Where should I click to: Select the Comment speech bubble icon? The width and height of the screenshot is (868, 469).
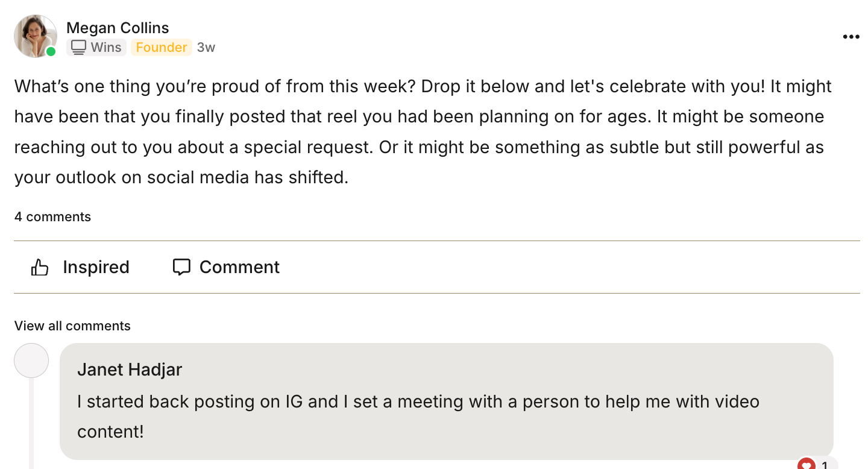(x=182, y=266)
